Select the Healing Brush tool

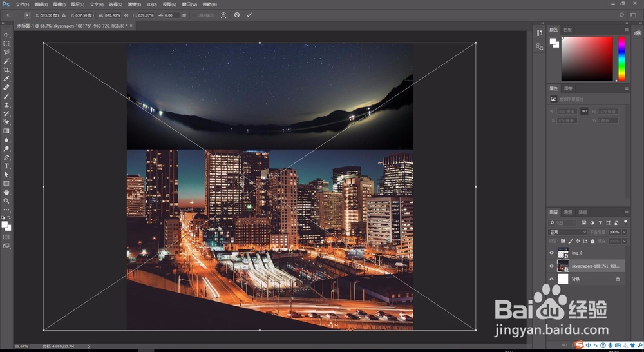(x=6, y=87)
